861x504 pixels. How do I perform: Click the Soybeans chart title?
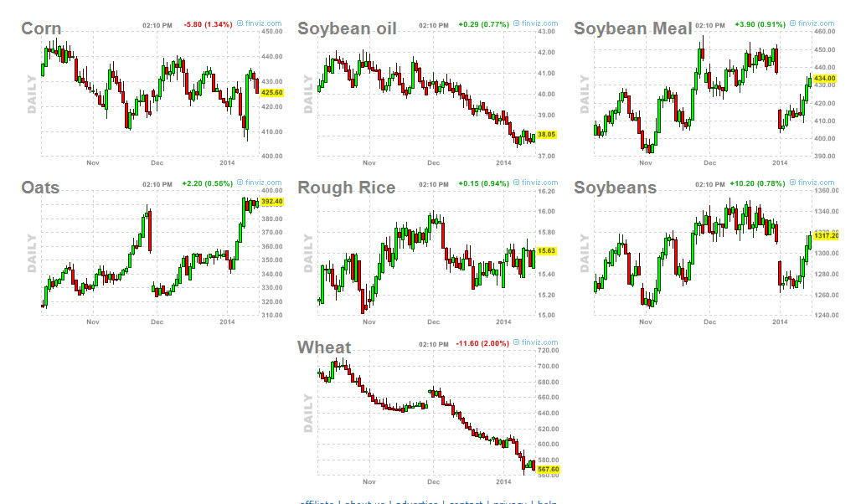615,188
